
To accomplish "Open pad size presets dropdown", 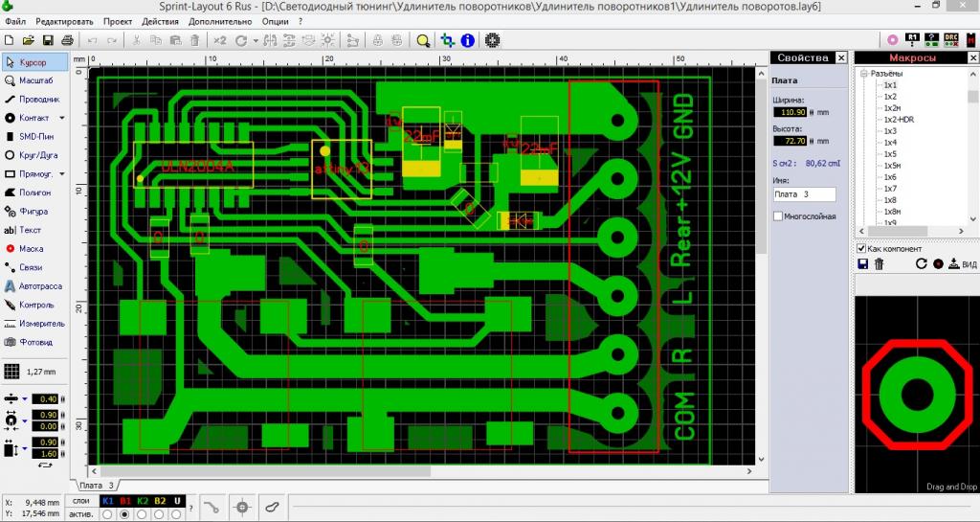I will (x=25, y=420).
